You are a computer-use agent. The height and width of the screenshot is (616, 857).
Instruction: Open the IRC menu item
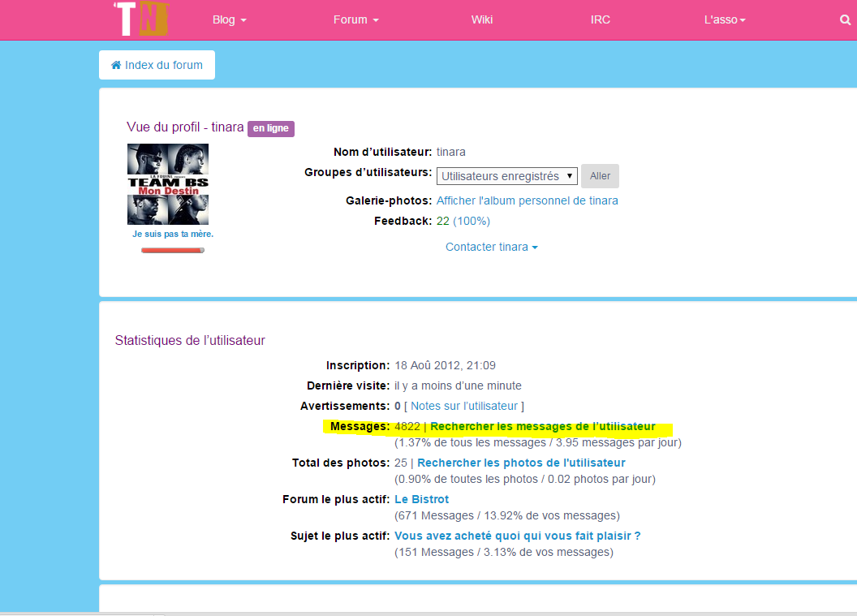[601, 20]
